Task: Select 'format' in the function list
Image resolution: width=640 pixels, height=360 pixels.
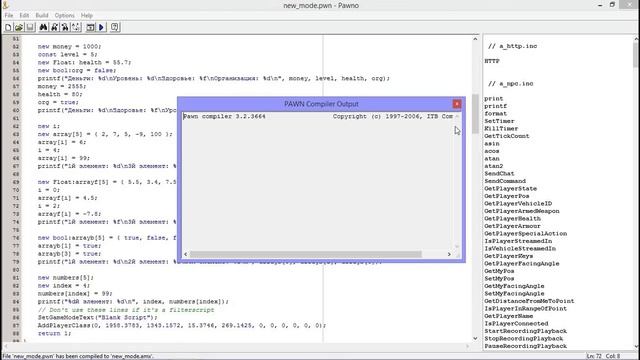Action: (x=496, y=113)
